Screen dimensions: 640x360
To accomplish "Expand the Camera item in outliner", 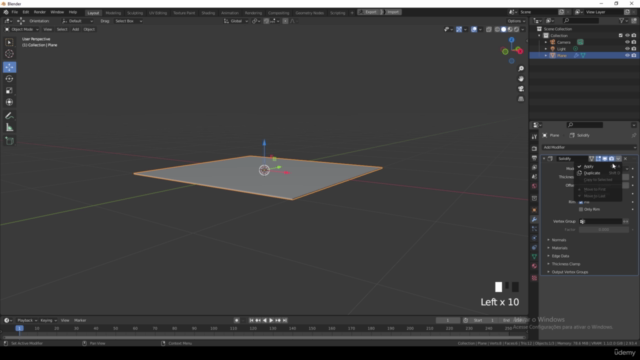I will pyautogui.click(x=546, y=42).
